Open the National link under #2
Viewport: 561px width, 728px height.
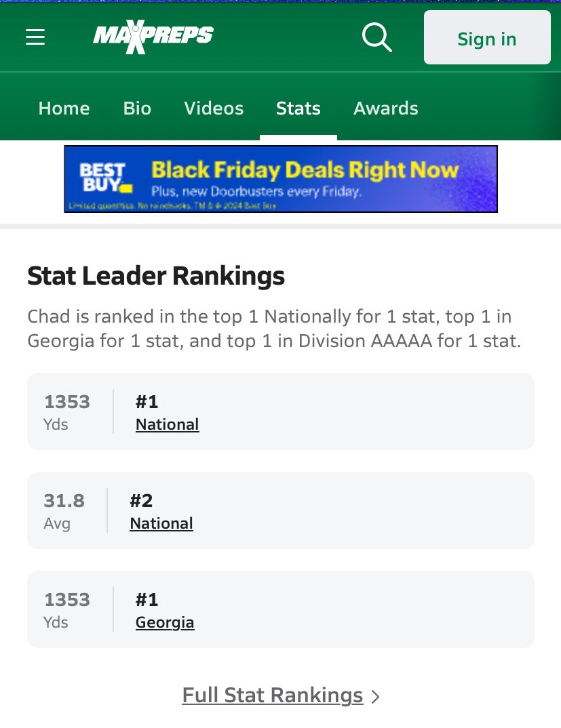tap(161, 523)
